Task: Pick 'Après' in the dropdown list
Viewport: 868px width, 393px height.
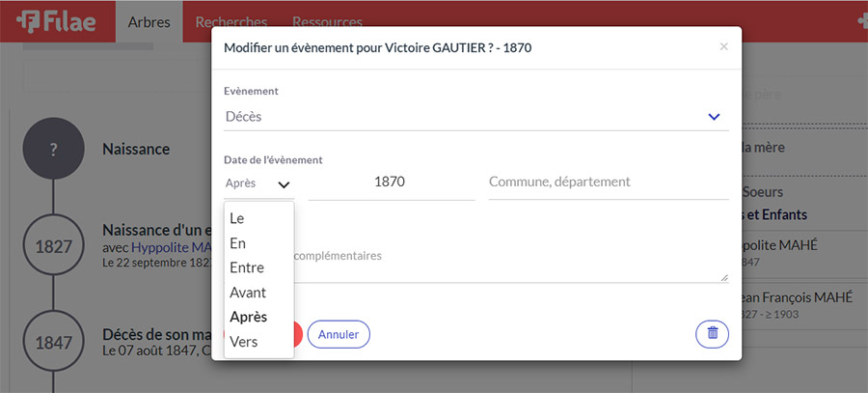Action: [x=249, y=317]
